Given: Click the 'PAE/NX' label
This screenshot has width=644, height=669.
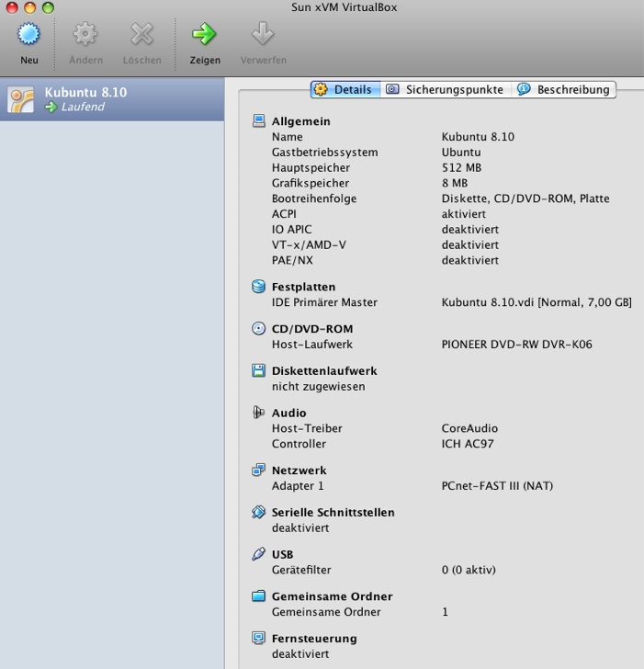Looking at the screenshot, I should (x=292, y=260).
